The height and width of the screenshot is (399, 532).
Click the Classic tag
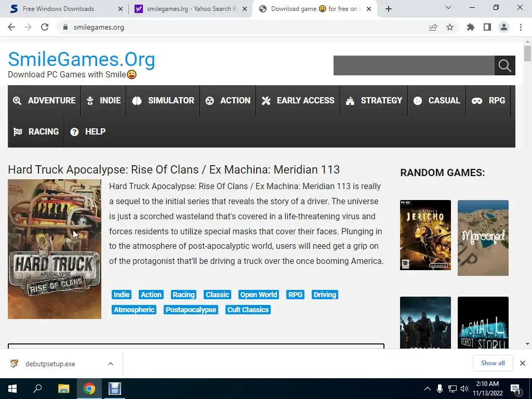(x=218, y=295)
